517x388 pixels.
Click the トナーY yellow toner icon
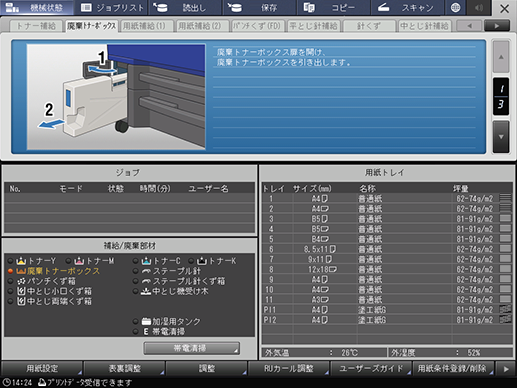point(21,261)
